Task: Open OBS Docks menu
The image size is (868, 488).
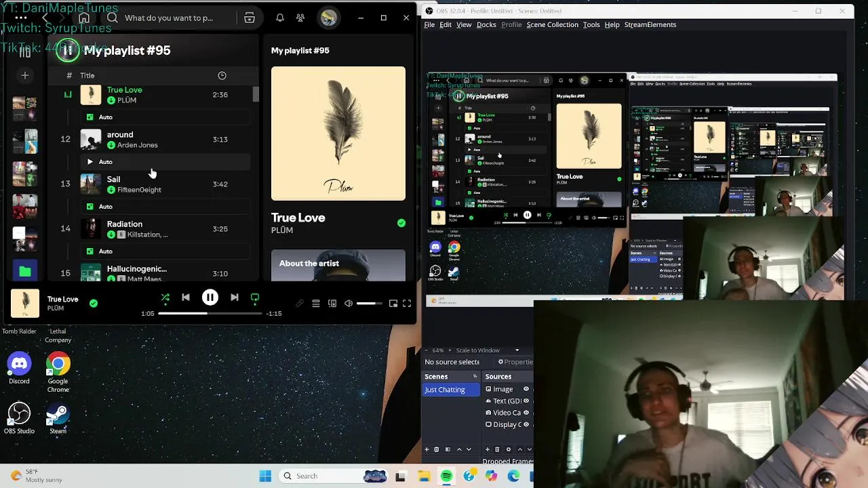Action: (x=486, y=24)
